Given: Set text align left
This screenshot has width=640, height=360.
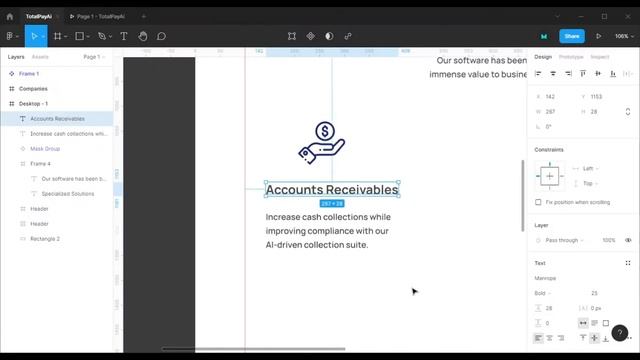Looking at the screenshot, I should pos(538,338).
